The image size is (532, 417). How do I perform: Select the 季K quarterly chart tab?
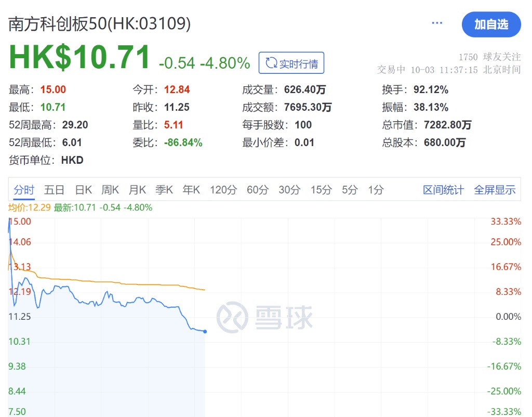coord(164,190)
